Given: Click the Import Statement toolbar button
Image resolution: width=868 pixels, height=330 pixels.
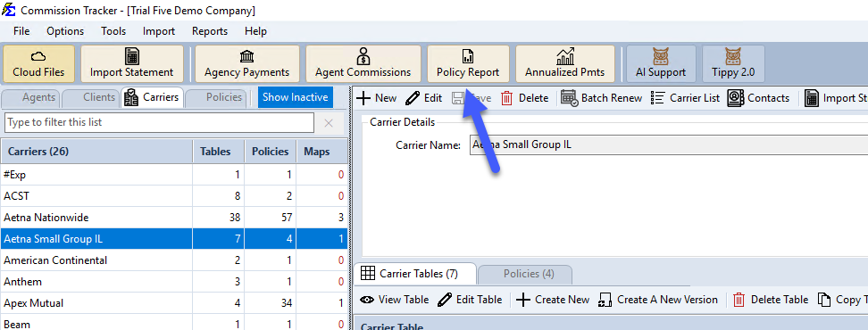Looking at the screenshot, I should pos(132,63).
